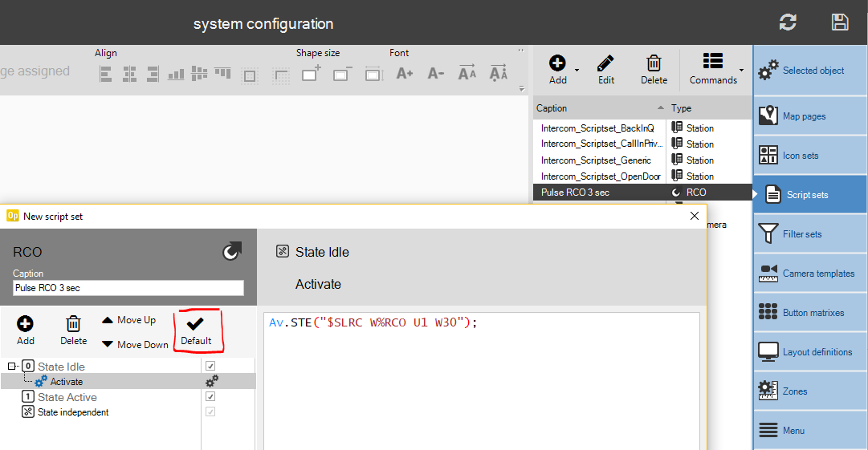
Task: Align objects center icon
Action: coord(129,74)
